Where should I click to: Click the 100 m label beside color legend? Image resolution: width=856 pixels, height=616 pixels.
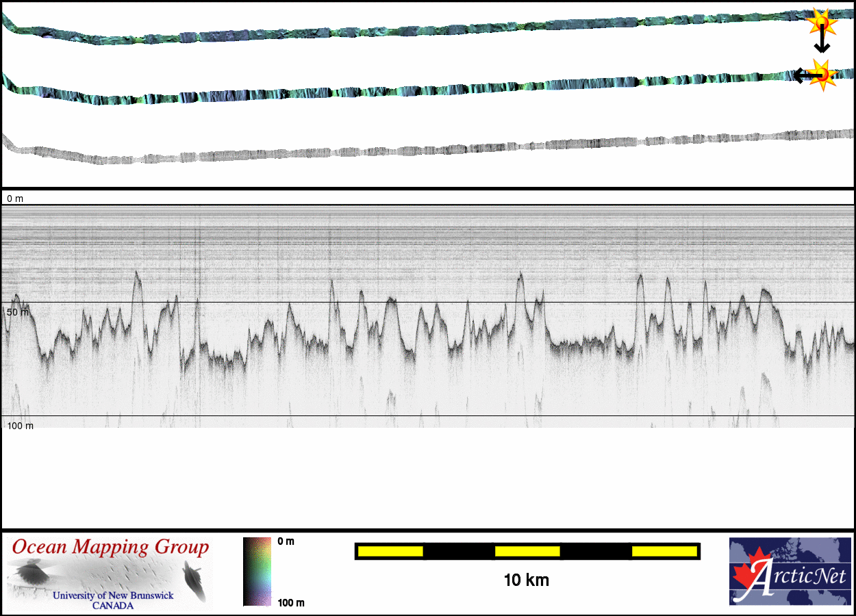[x=290, y=603]
